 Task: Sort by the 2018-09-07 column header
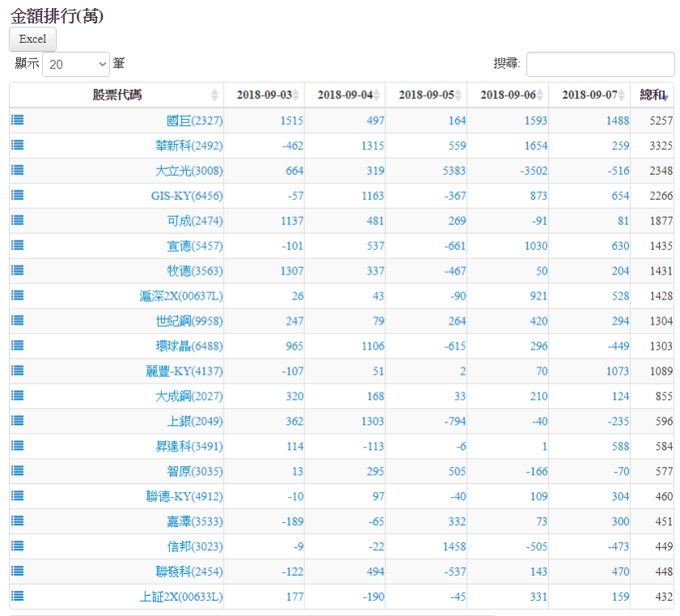(589, 95)
